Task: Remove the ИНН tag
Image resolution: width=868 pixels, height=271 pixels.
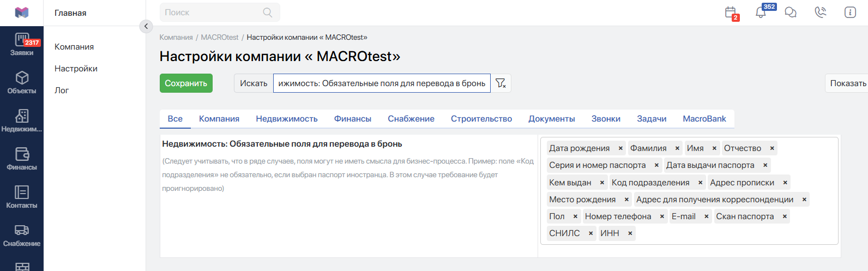Action: coord(630,233)
